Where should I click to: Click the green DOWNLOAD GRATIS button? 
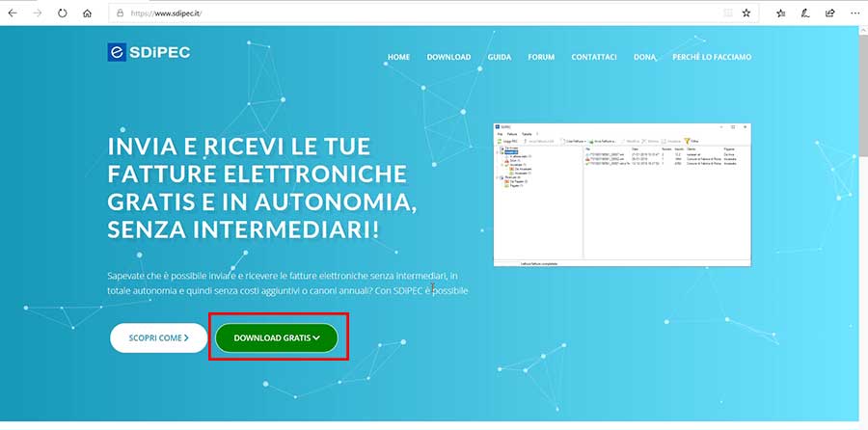(277, 337)
